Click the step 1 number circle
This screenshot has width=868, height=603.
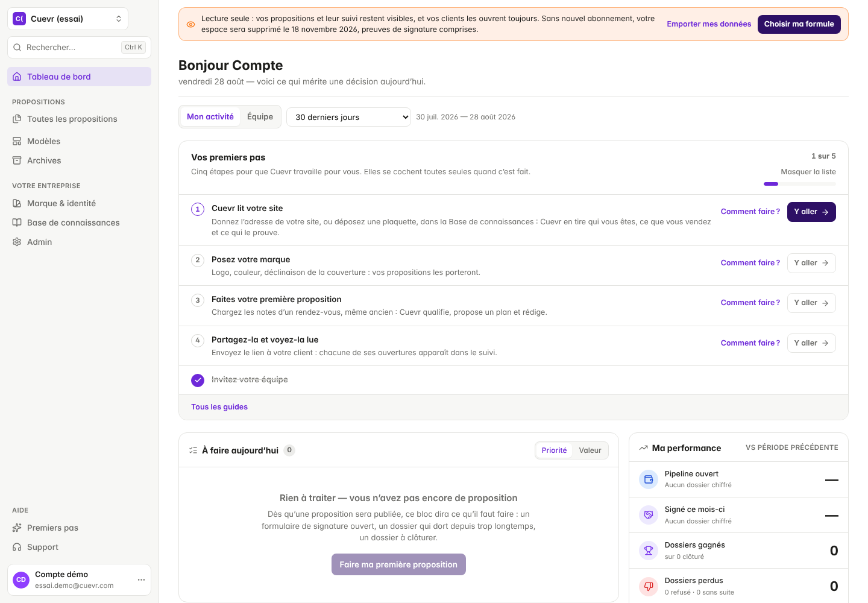(x=198, y=209)
